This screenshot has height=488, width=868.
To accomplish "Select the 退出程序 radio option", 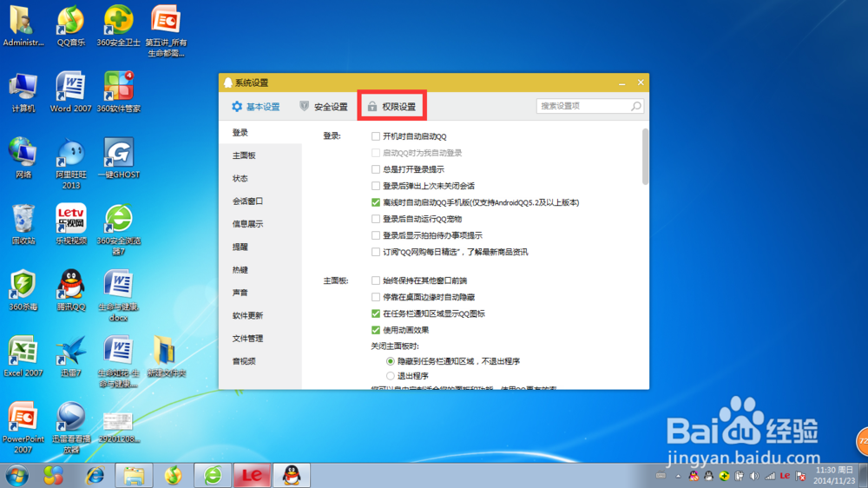I will (x=391, y=376).
